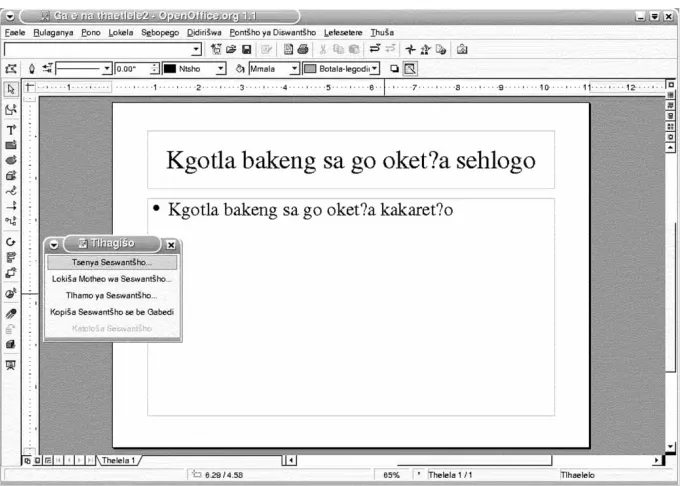The height and width of the screenshot is (486, 682).
Task: Open the Hyperlink dialog icon
Action: pos(441,49)
